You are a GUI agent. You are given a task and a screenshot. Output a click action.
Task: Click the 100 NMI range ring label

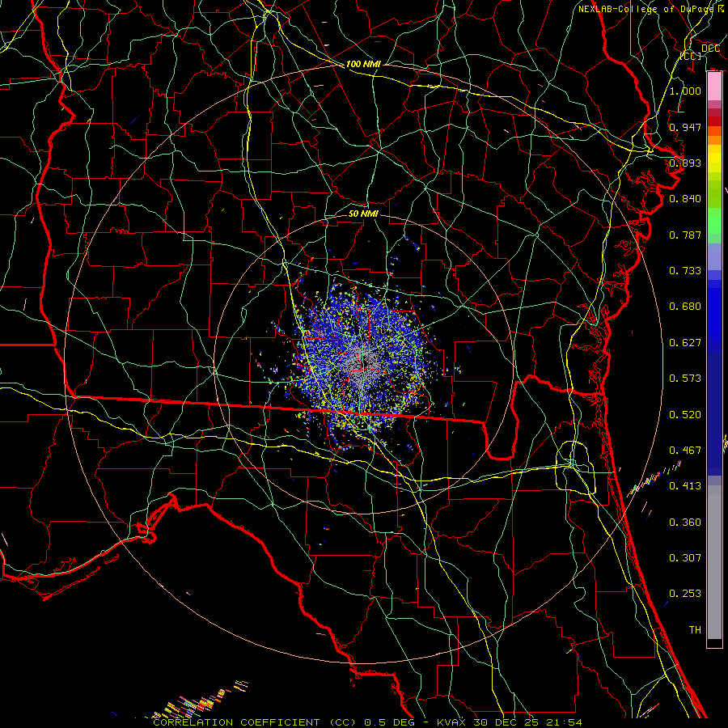(x=363, y=64)
